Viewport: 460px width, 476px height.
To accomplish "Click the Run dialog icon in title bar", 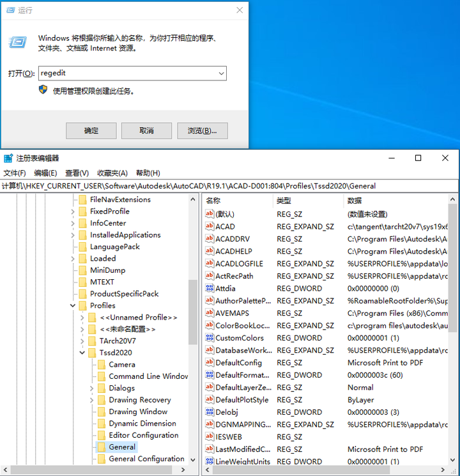I will 11,10.
